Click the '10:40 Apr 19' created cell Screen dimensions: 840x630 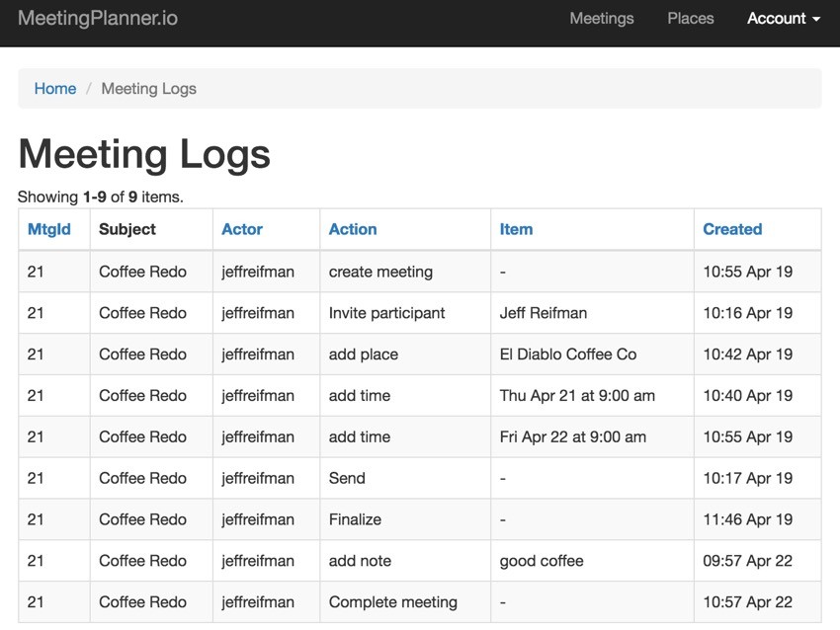(x=758, y=396)
